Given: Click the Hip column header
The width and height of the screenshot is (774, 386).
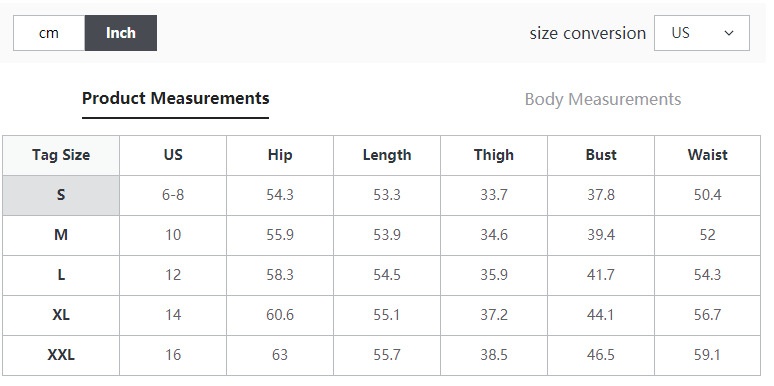Looking at the screenshot, I should [x=280, y=155].
